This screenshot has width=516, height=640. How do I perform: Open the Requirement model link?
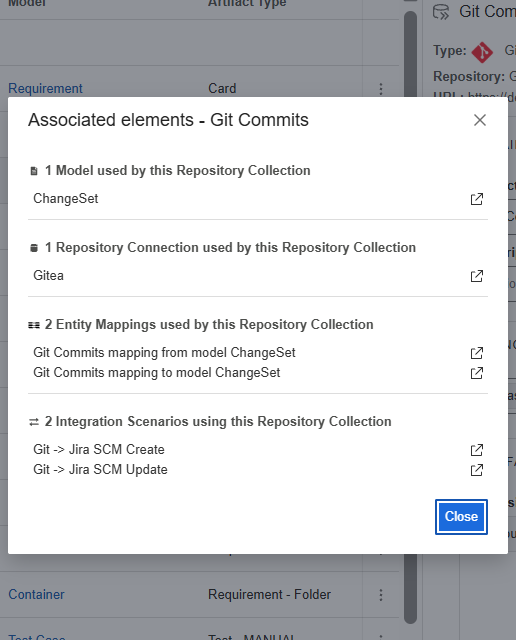click(45, 89)
